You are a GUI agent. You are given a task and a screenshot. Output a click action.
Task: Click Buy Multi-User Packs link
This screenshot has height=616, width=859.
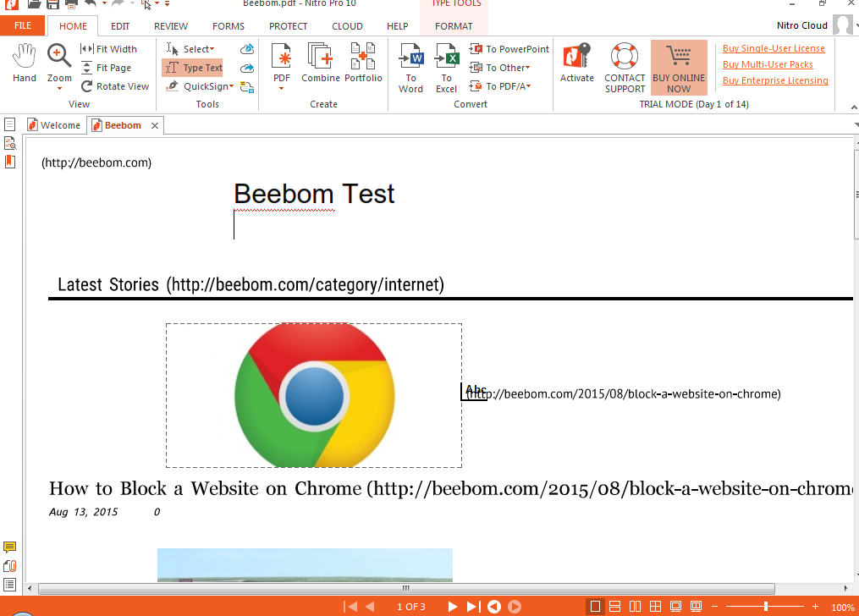[x=768, y=64]
